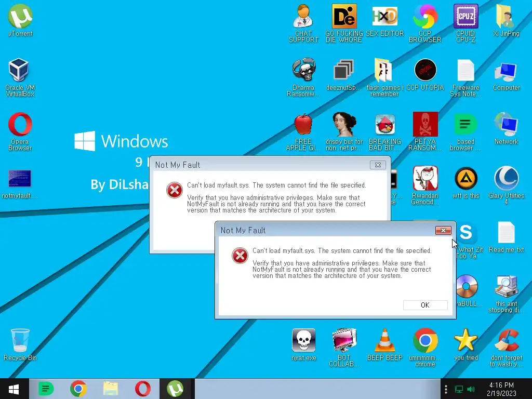The image size is (532, 399).
Task: Click OK in the front Not My Fault dialog
Action: click(x=425, y=305)
